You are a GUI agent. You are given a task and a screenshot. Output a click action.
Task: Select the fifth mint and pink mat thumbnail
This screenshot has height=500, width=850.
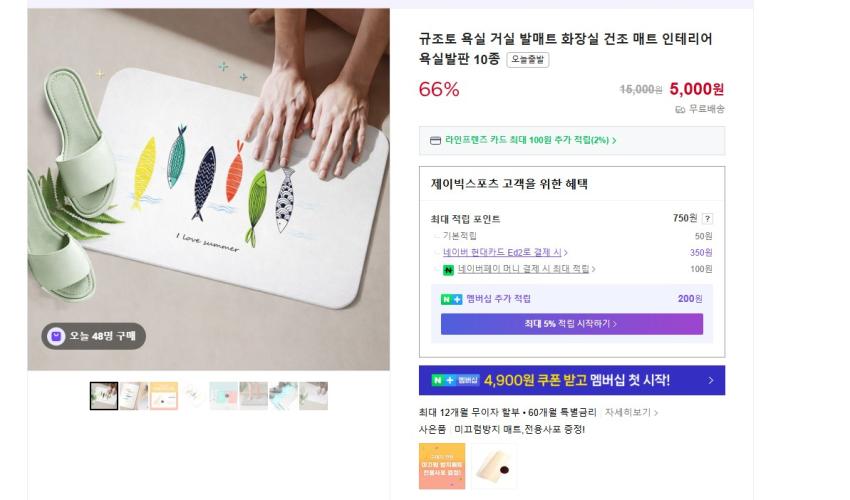pyautogui.click(x=224, y=396)
